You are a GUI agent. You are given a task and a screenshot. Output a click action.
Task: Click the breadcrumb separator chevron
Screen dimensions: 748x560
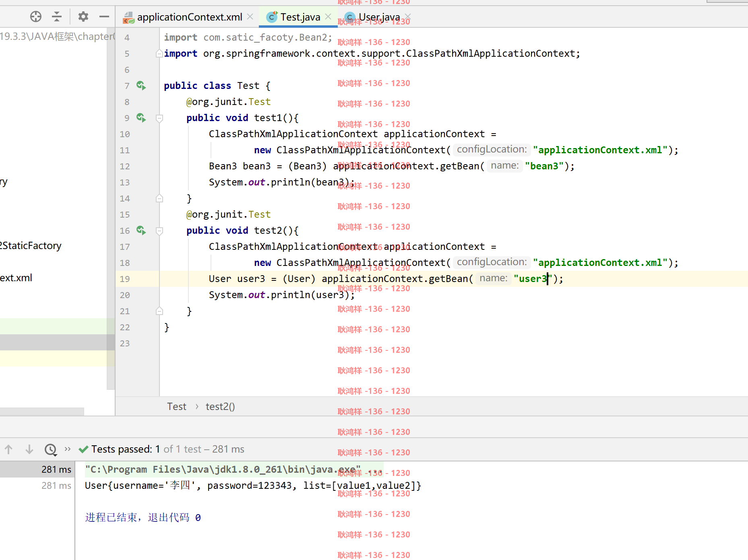[x=196, y=406]
